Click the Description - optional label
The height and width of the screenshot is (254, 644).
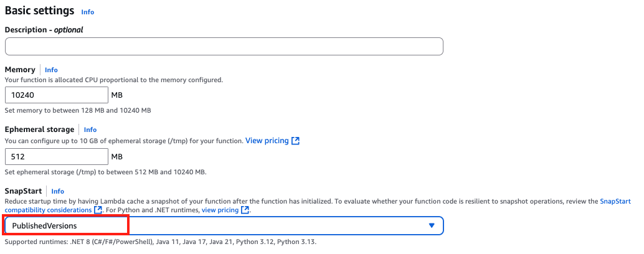point(44,30)
